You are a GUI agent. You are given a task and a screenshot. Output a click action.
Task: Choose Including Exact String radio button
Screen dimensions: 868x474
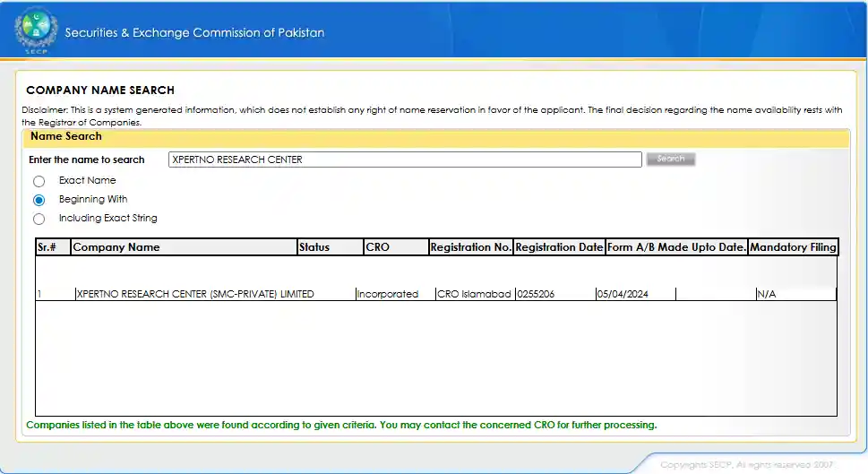[39, 219]
